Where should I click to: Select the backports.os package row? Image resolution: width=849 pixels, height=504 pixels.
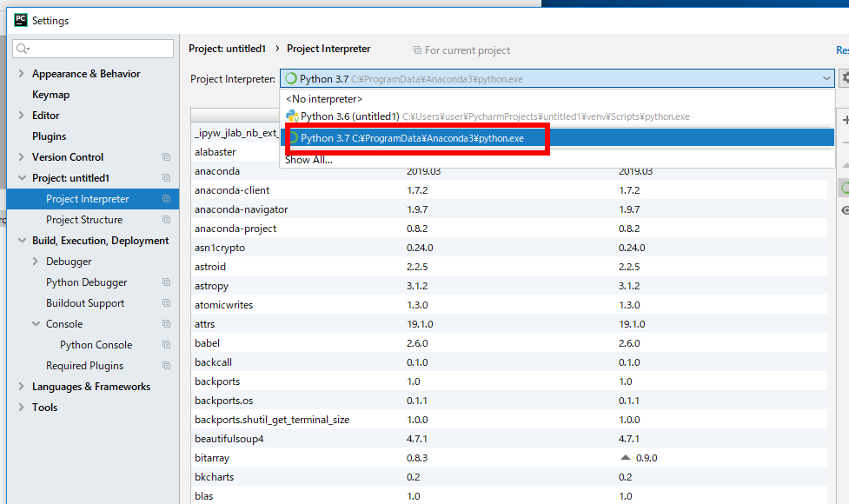(509, 401)
